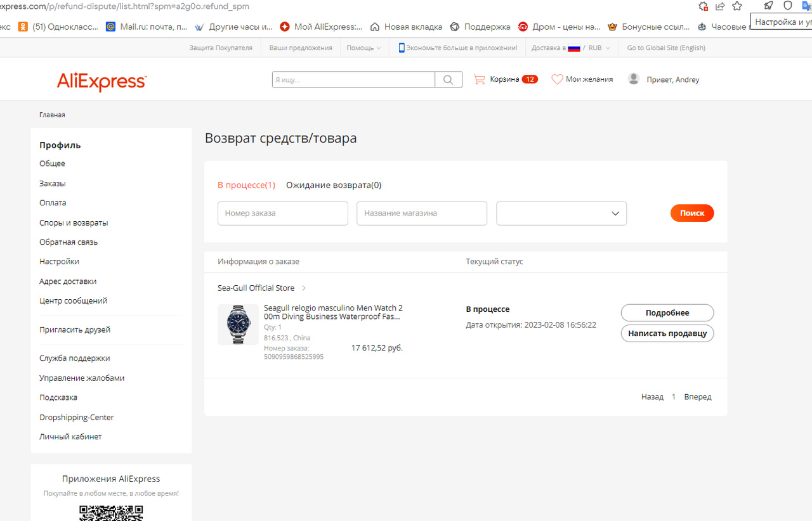Screen dimensions: 812x521
Task: Click the user avatar icon
Action: tap(633, 79)
